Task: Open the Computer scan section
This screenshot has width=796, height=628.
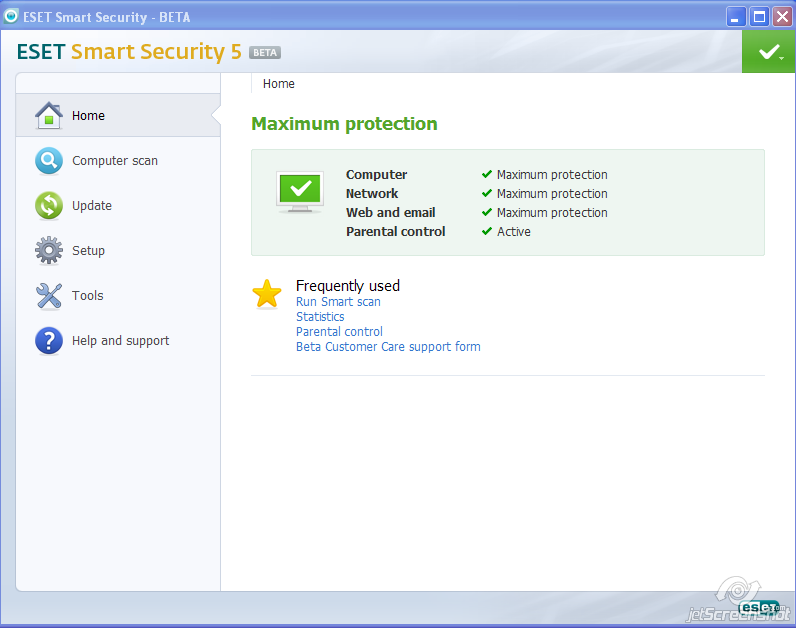Action: click(x=118, y=160)
